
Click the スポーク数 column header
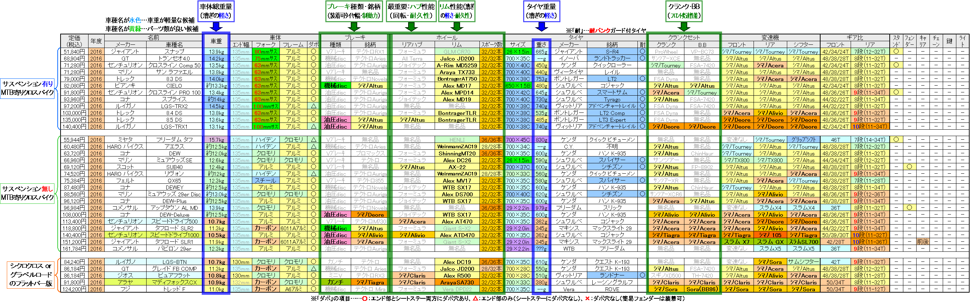point(491,45)
